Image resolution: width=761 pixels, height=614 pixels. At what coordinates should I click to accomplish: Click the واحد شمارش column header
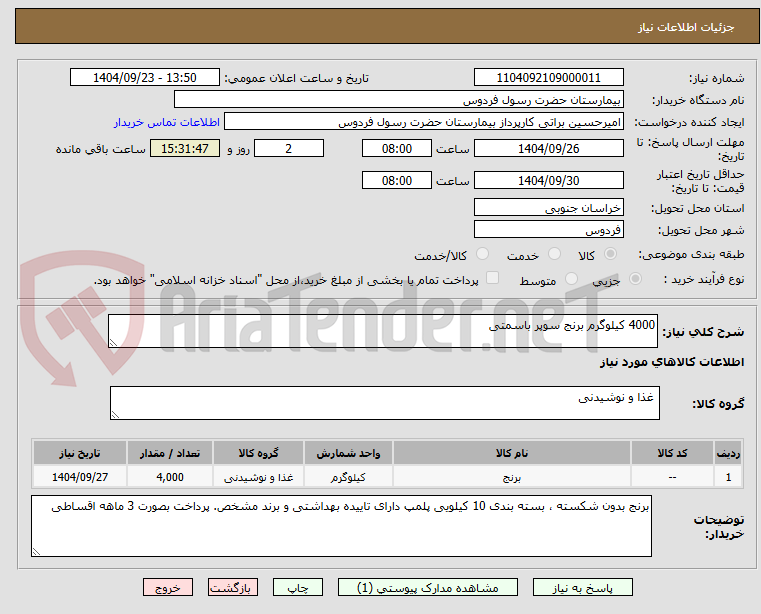pos(348,453)
